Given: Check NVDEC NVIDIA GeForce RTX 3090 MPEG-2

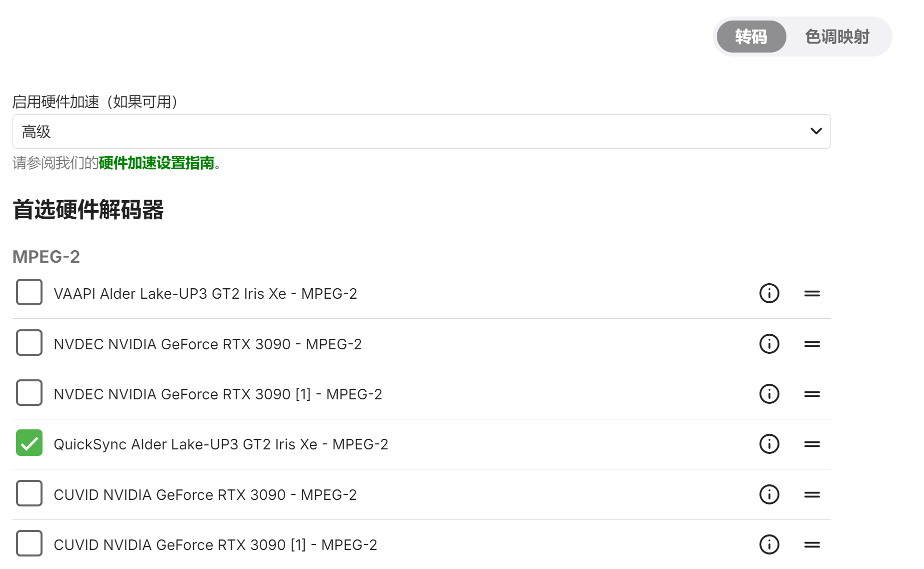Looking at the screenshot, I should coord(29,342).
